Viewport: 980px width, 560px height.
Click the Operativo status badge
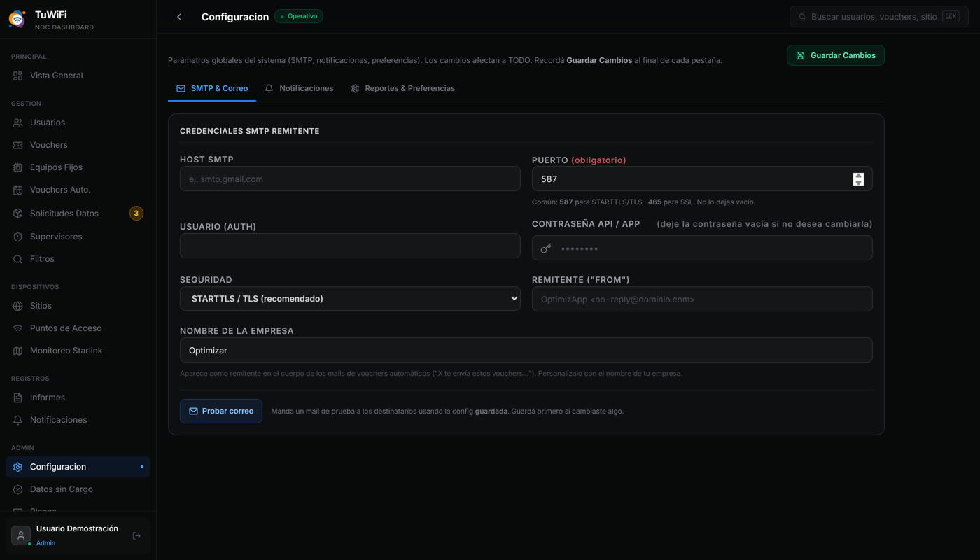(299, 16)
